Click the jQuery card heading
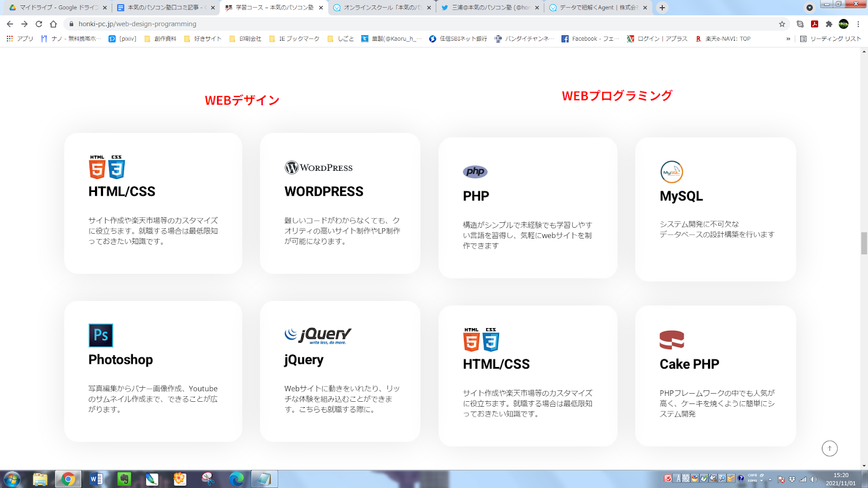The height and width of the screenshot is (488, 868). 304,359
